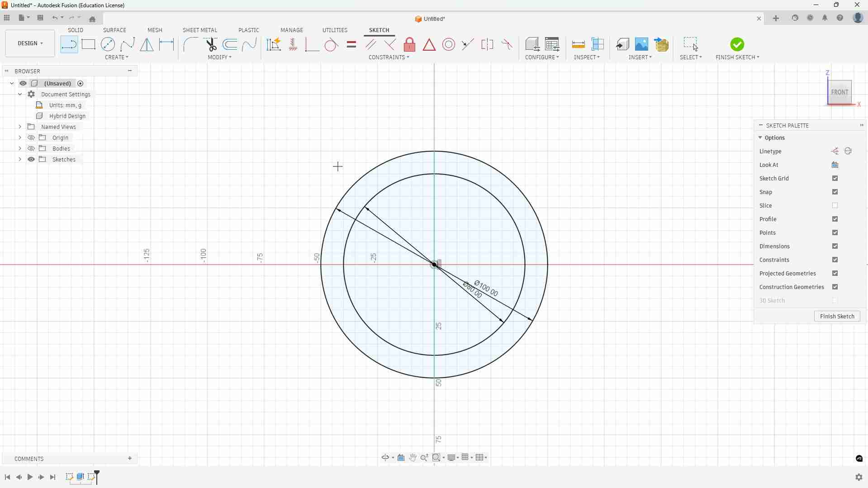Select the Measure tool

pyautogui.click(x=579, y=44)
